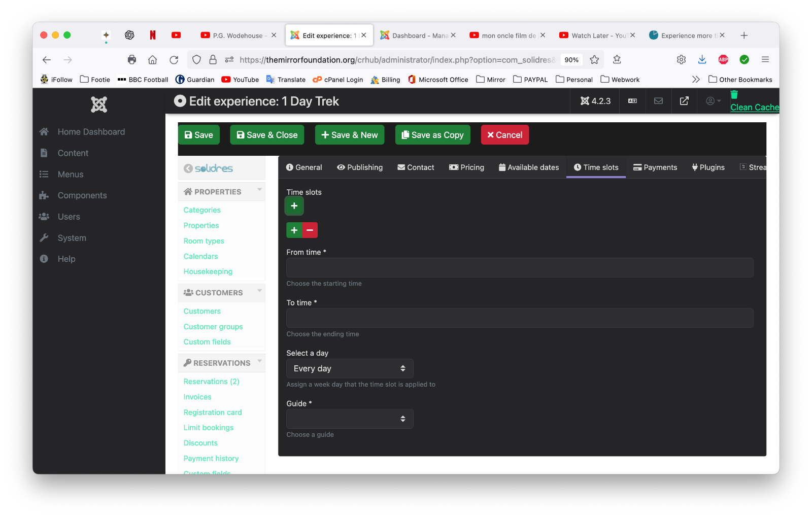
Task: Click the red minus remove slot button
Action: (310, 230)
